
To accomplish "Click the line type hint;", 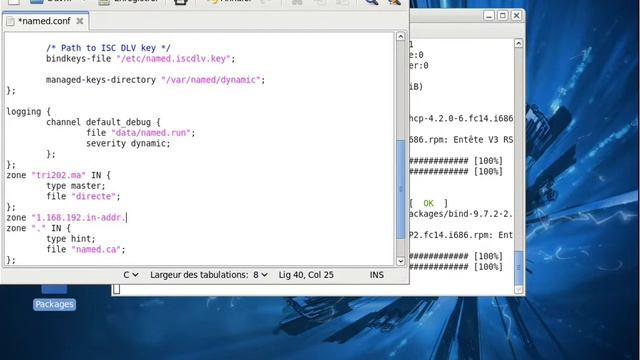I will coord(71,239).
